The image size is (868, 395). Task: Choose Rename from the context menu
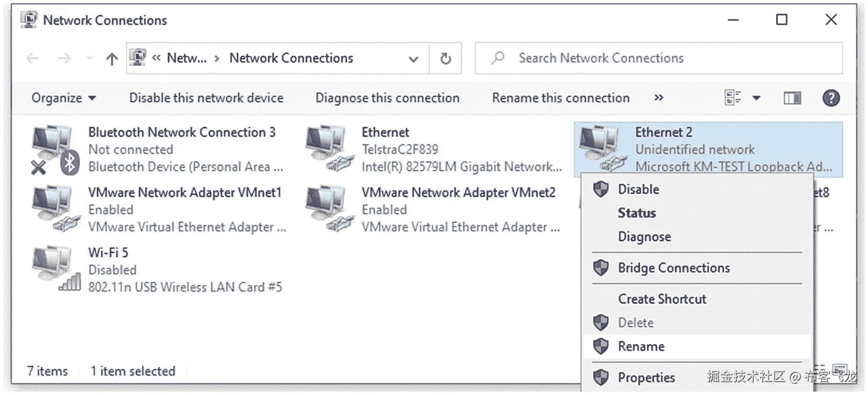pos(641,347)
